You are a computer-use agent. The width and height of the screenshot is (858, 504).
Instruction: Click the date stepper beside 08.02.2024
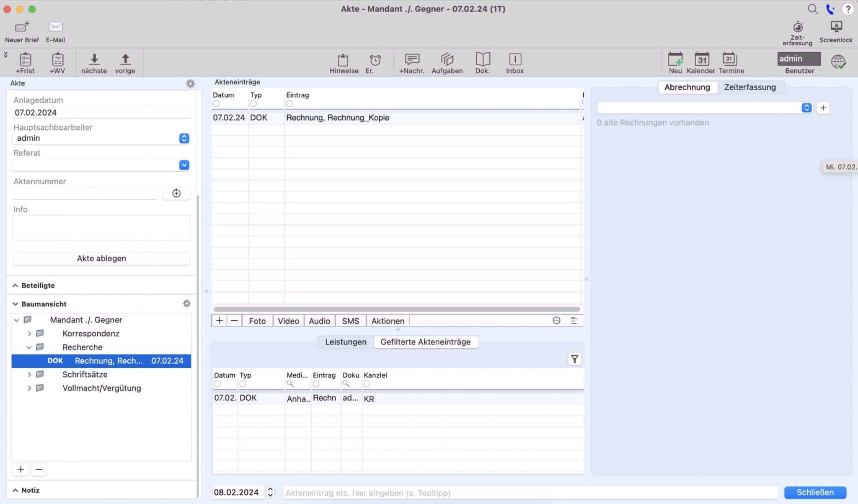click(x=270, y=492)
